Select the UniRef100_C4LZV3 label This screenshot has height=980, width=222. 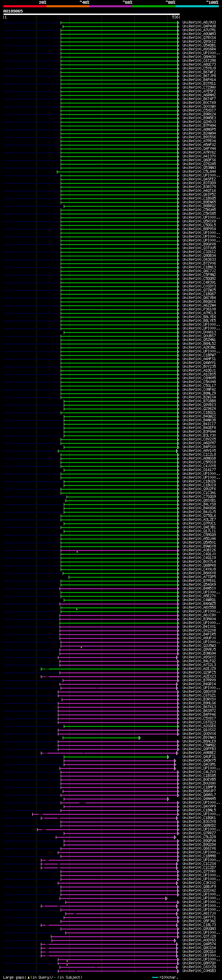199,772
